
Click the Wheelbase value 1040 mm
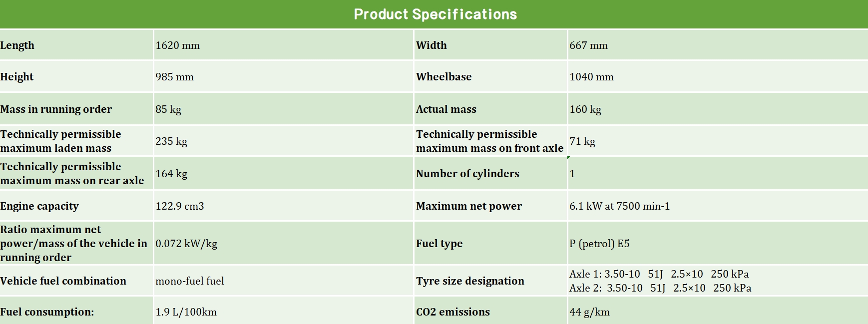pyautogui.click(x=591, y=77)
